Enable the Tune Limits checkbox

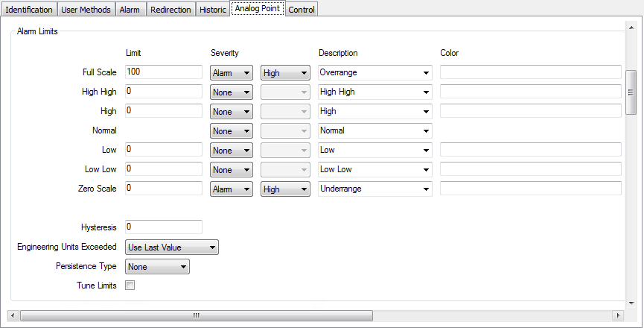pyautogui.click(x=130, y=286)
